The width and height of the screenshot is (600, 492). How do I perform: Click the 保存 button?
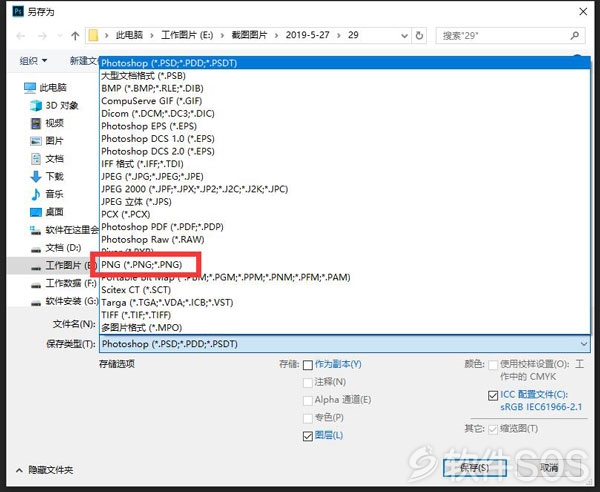coord(474,468)
